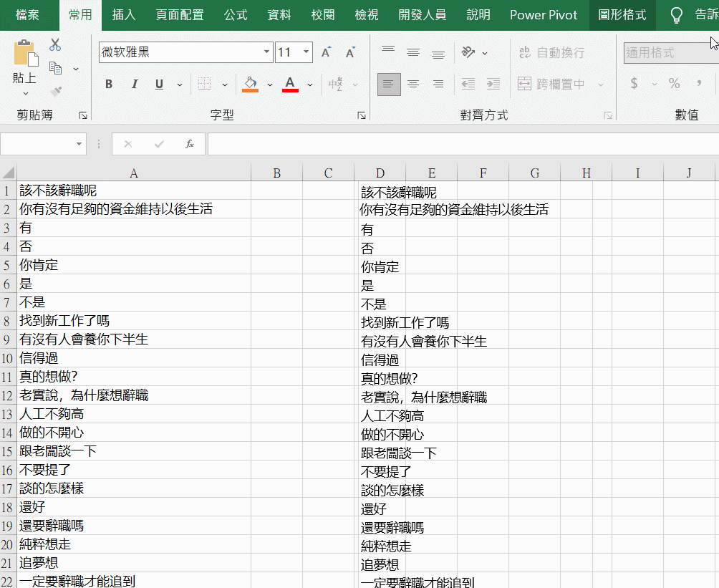
Task: Click the Cut scissors icon
Action: click(55, 45)
